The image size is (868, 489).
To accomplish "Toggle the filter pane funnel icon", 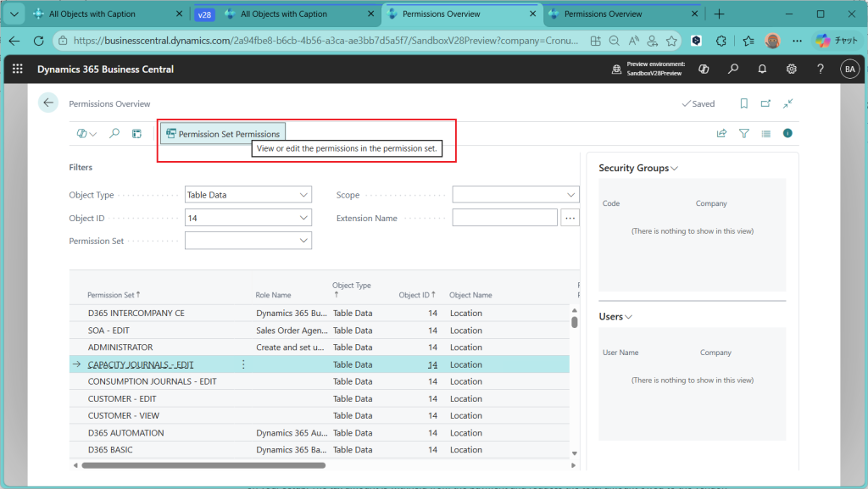I will point(744,134).
